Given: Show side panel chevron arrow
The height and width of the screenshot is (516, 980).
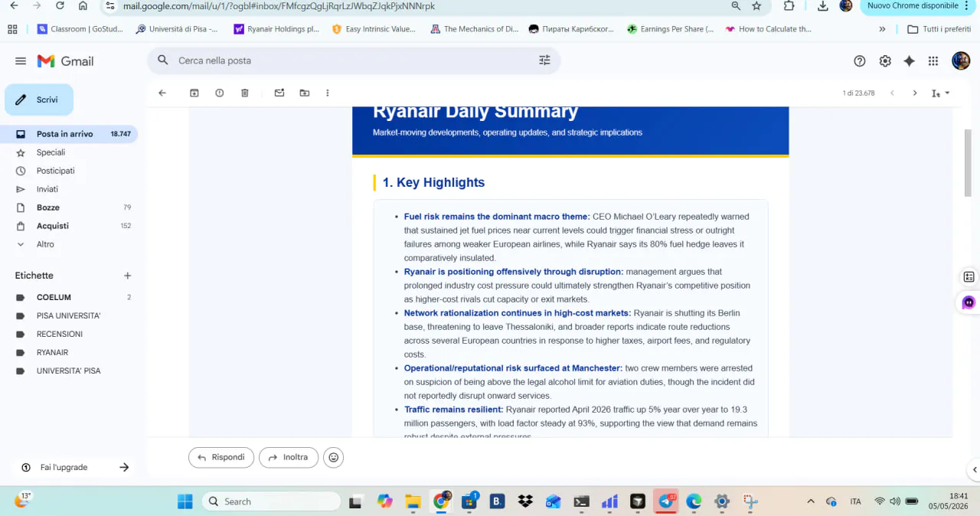Looking at the screenshot, I should (x=975, y=470).
